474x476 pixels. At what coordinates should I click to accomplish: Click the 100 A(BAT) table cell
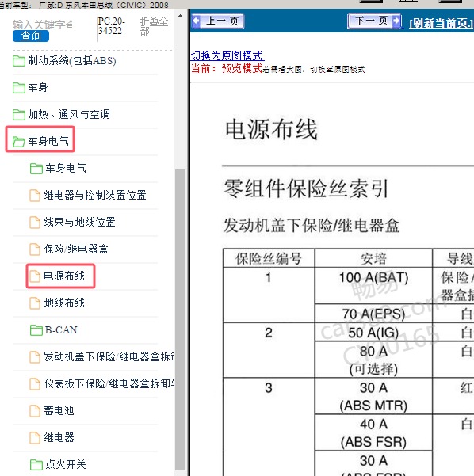pos(374,286)
